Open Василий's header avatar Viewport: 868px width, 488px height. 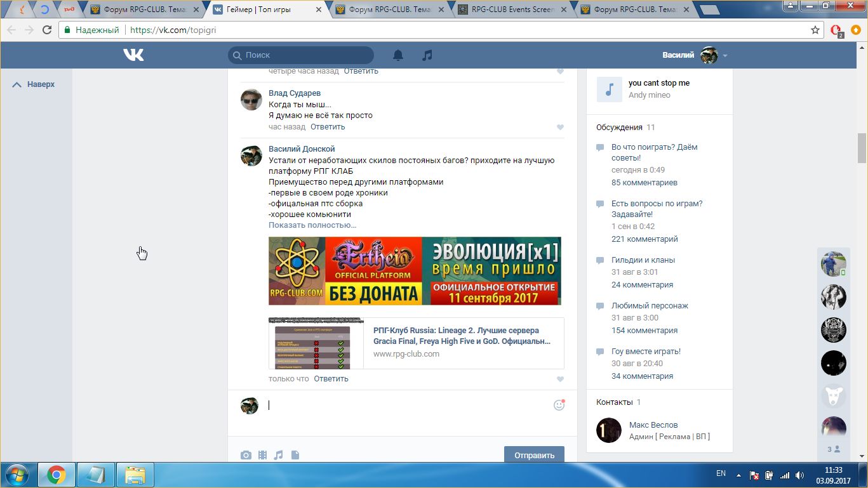point(709,55)
